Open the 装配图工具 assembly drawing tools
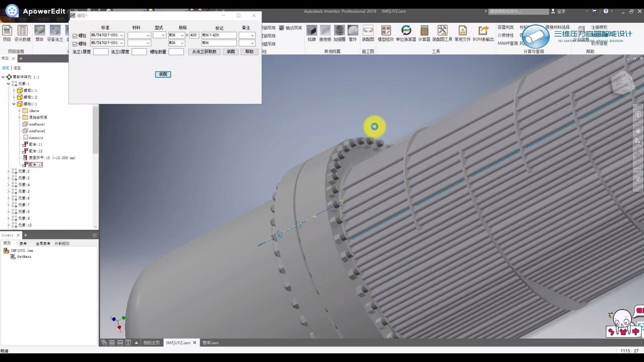The image size is (644, 362). 442,34
